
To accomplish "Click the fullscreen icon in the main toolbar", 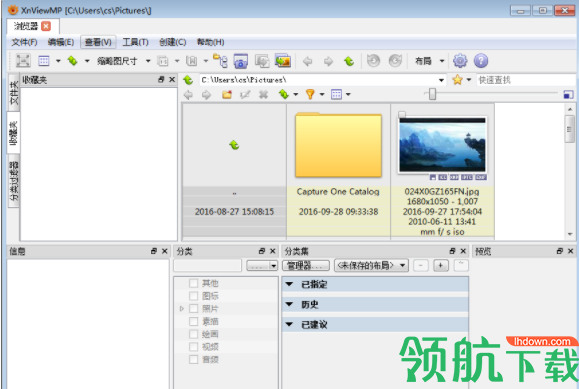I will pos(23,61).
